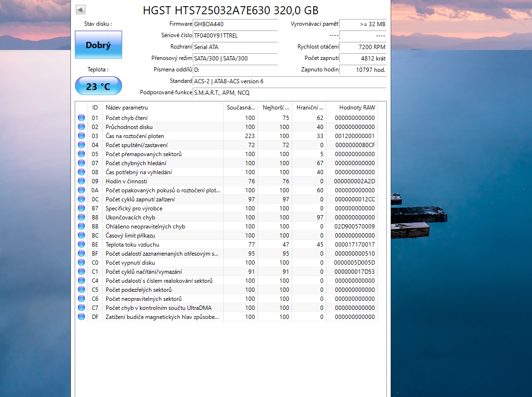Click the status icon beside "Počet chyb čtení"
Screen dimensions: 532x397
(x=81, y=118)
